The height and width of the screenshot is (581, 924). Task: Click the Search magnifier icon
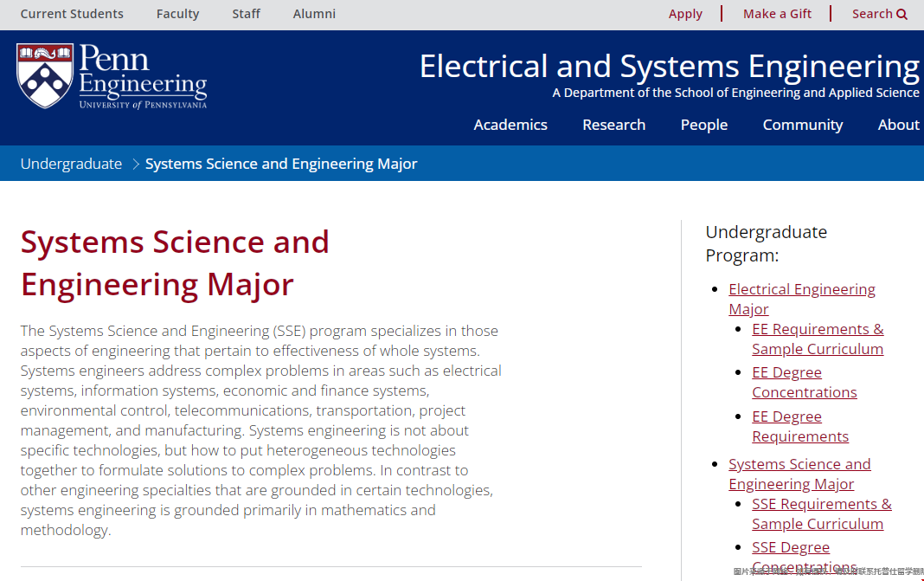[902, 14]
